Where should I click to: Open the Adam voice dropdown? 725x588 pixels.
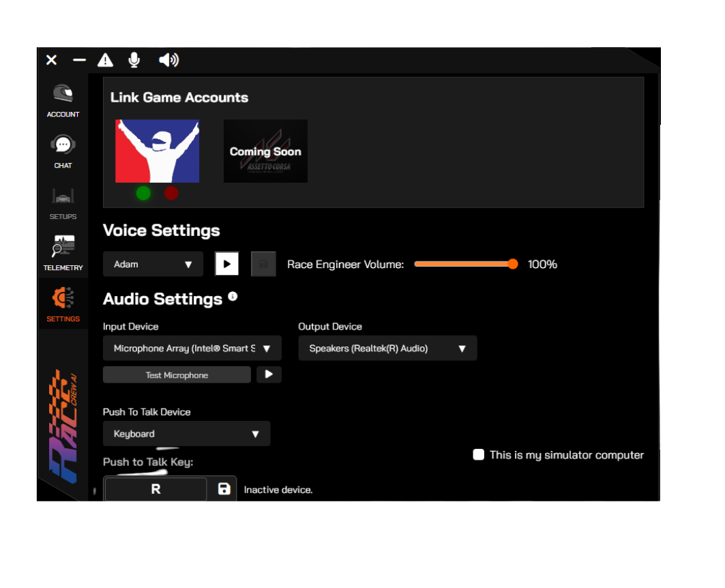point(153,264)
